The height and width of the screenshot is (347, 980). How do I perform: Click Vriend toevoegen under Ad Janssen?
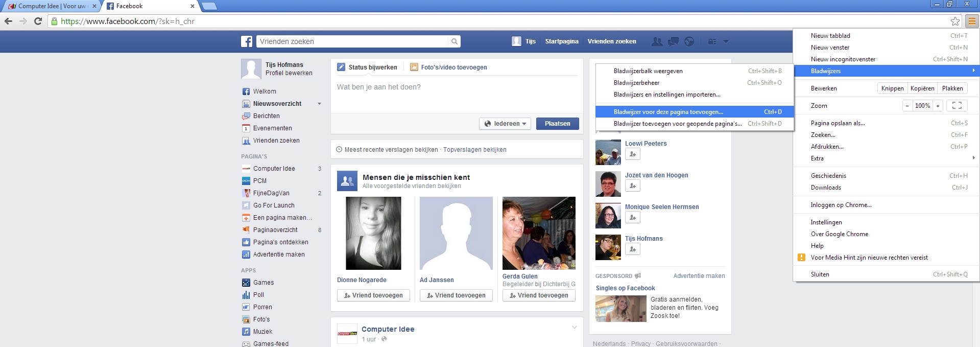456,295
